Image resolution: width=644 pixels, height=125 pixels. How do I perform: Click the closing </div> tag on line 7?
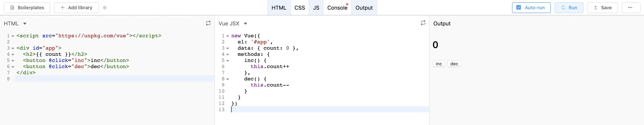coord(26,72)
